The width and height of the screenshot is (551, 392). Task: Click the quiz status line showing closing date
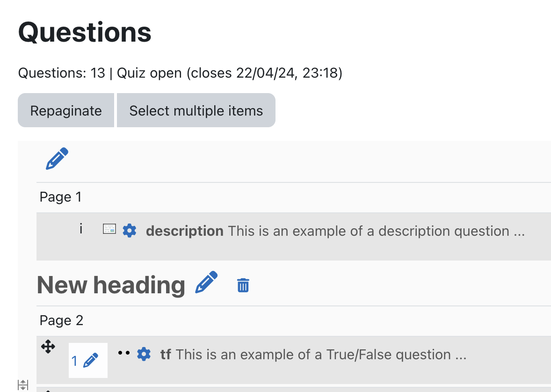click(x=180, y=73)
